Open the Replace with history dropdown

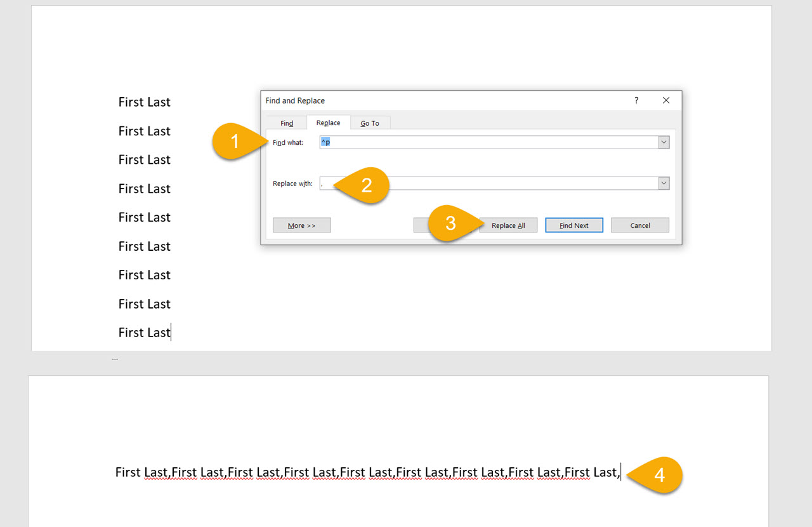(x=664, y=183)
